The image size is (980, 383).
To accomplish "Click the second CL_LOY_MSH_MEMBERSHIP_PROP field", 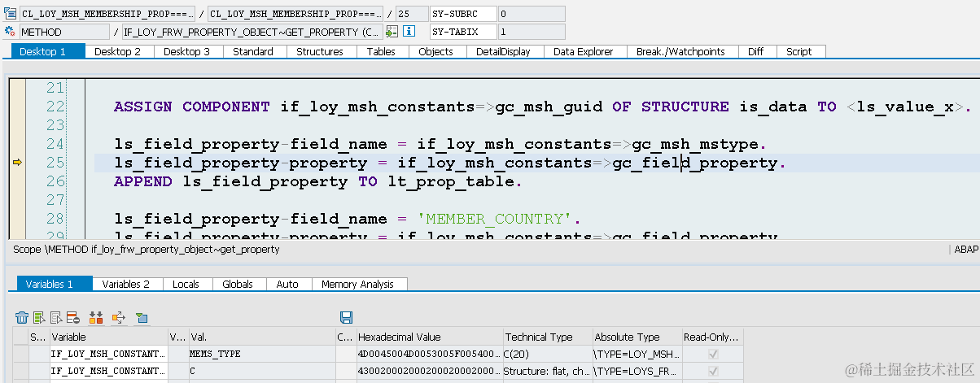I will 295,14.
